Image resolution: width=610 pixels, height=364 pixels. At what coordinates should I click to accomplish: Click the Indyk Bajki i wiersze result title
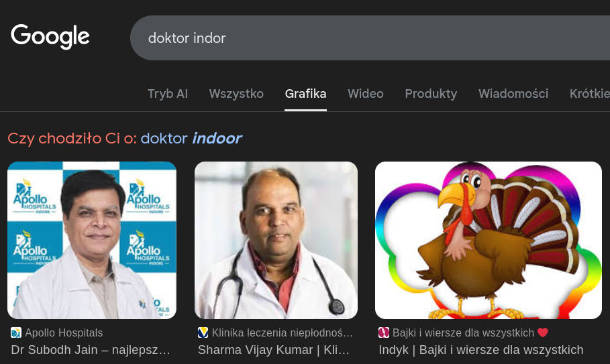[481, 350]
